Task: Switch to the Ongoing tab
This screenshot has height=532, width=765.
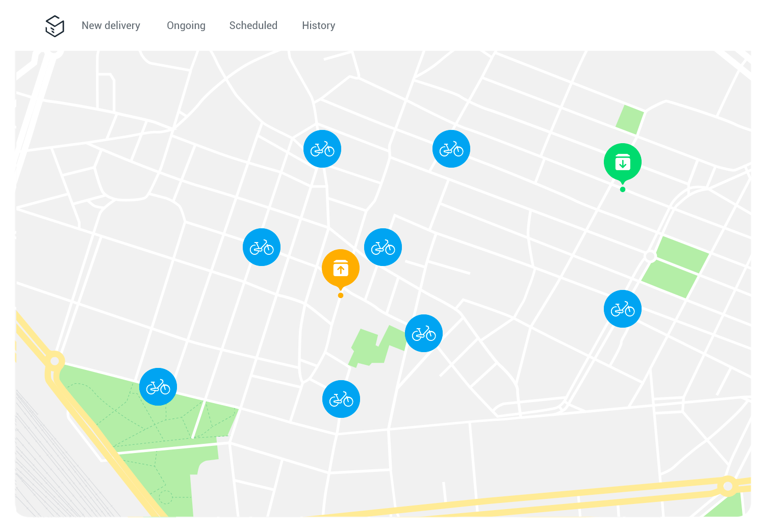Action: 186,25
